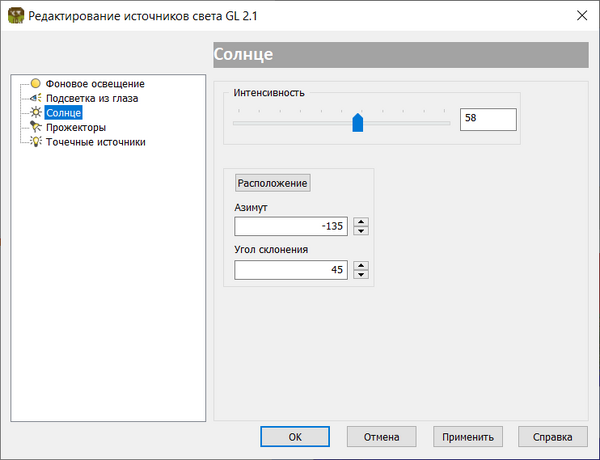The height and width of the screenshot is (460, 600).
Task: Decrease the Азимут value with down arrow
Action: (361, 231)
